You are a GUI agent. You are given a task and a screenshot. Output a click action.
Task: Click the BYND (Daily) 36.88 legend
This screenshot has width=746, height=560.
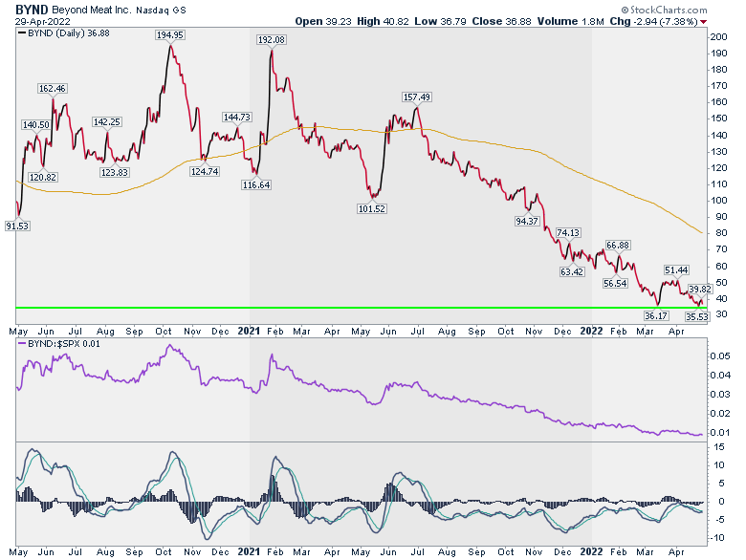point(64,33)
